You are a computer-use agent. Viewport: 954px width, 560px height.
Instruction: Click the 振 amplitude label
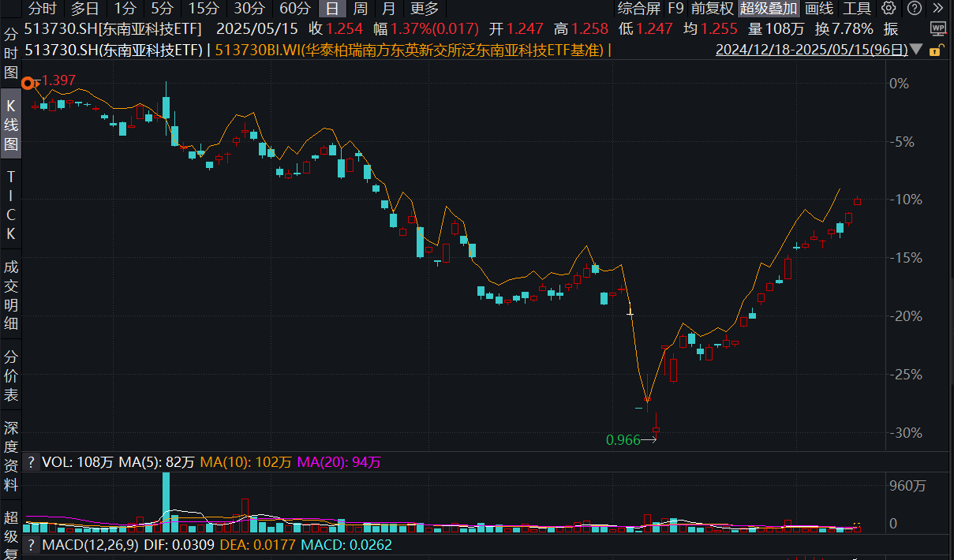click(x=891, y=29)
